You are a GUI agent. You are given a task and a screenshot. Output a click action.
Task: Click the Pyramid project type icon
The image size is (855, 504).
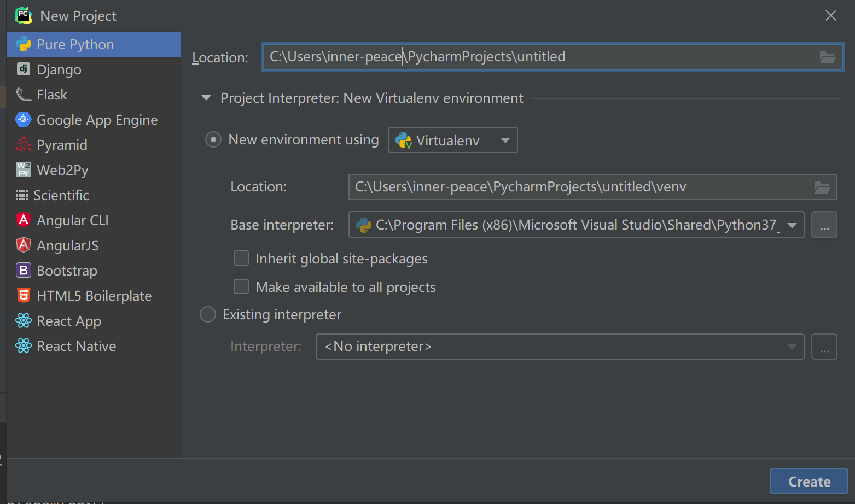point(24,144)
